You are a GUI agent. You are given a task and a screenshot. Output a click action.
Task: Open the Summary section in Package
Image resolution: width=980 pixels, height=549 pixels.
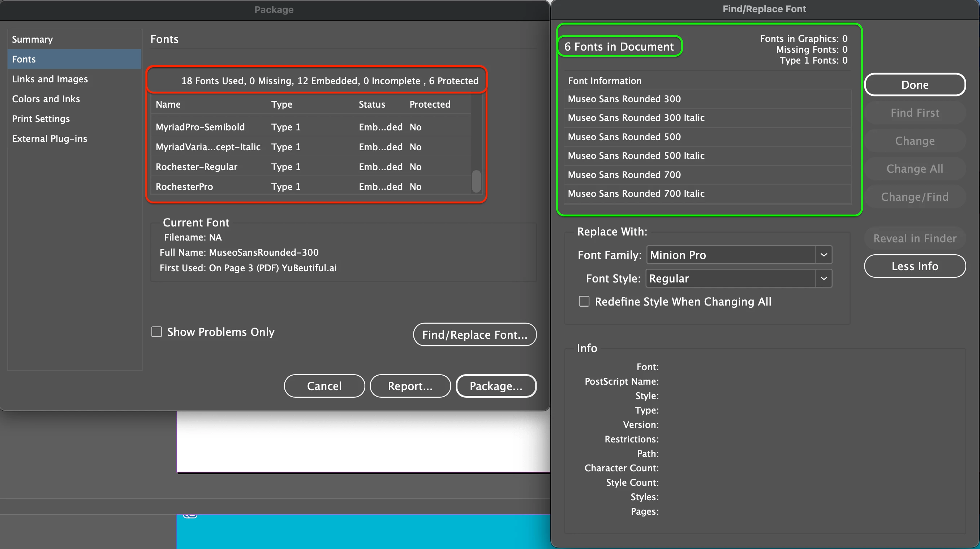click(x=32, y=39)
